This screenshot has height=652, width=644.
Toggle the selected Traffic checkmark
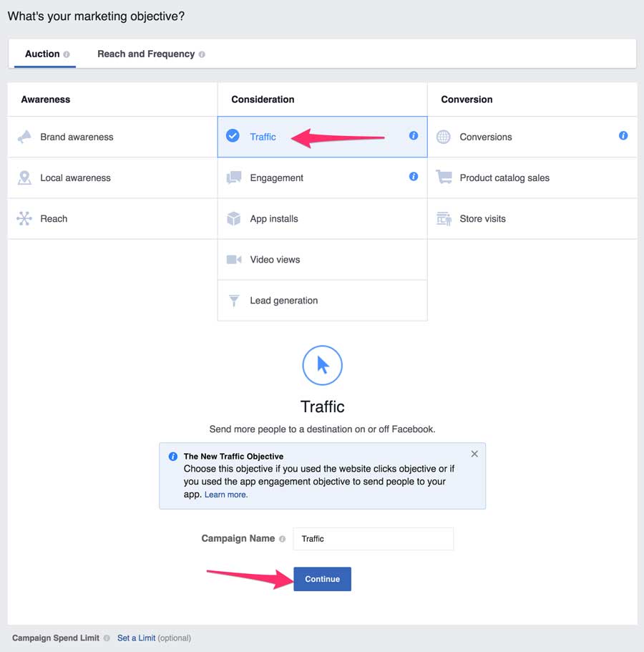click(233, 135)
